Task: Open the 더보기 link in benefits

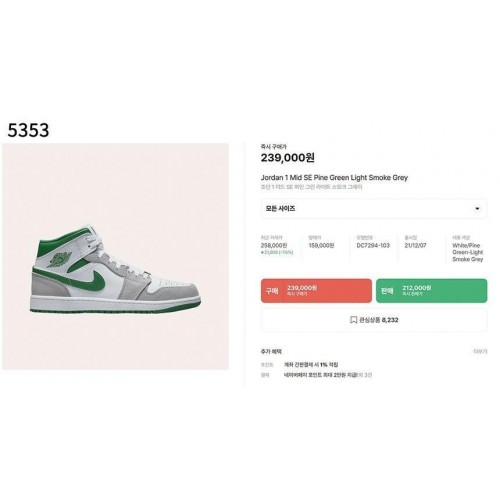Action: (x=480, y=352)
